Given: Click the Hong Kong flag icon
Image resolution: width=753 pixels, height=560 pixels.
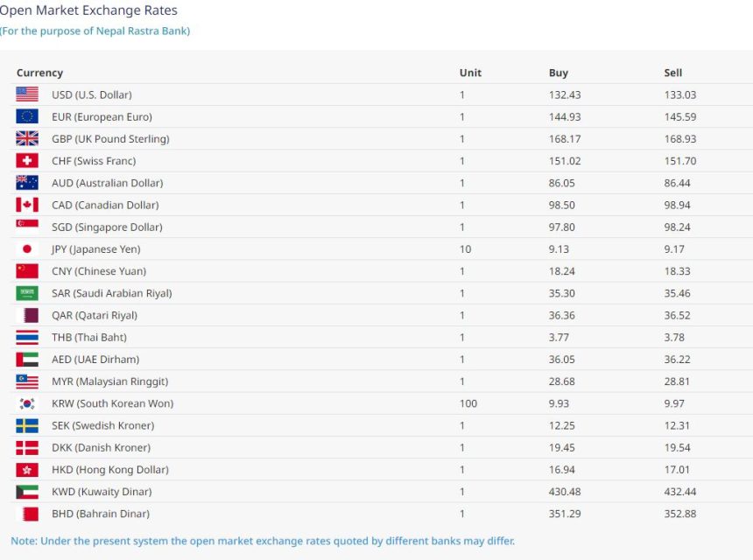Looking at the screenshot, I should [27, 470].
